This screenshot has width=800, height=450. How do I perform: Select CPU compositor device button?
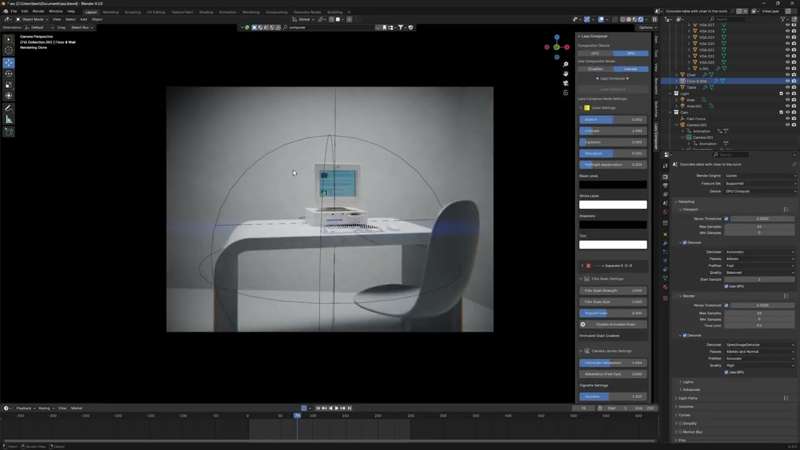point(595,53)
